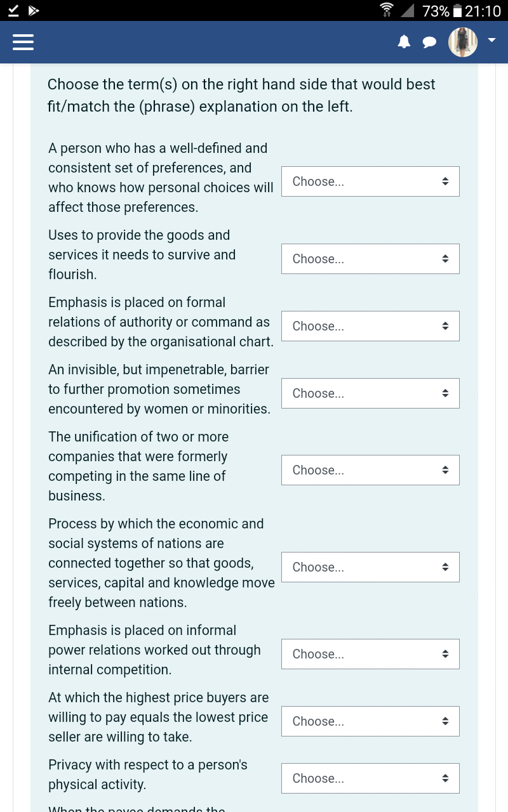Open dropdown for the well-defined preferences question

coord(370,181)
